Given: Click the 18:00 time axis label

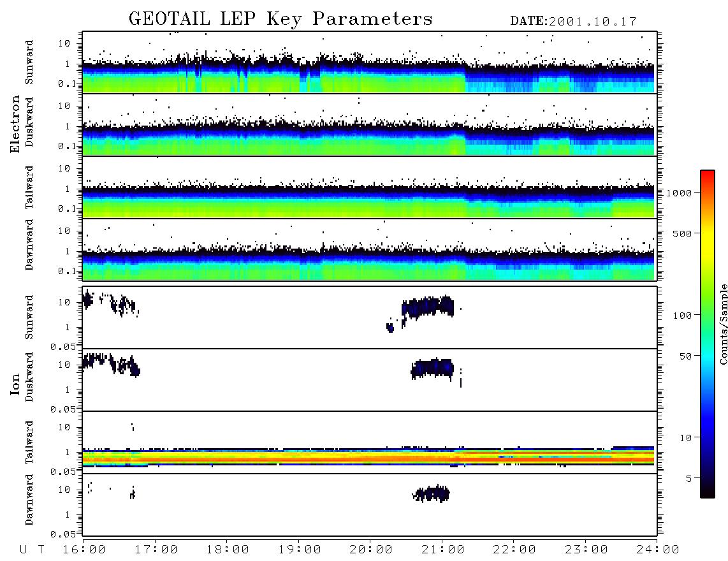Looking at the screenshot, I should [228, 550].
